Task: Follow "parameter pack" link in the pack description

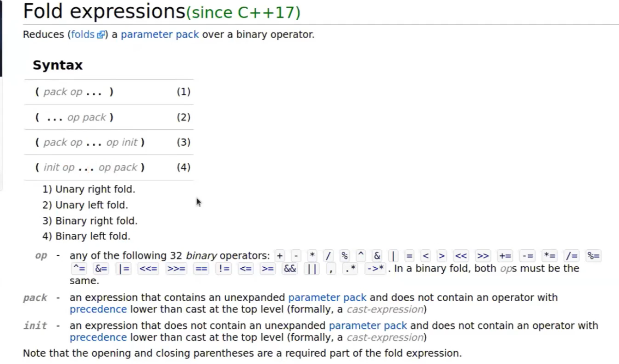Action: click(x=327, y=298)
